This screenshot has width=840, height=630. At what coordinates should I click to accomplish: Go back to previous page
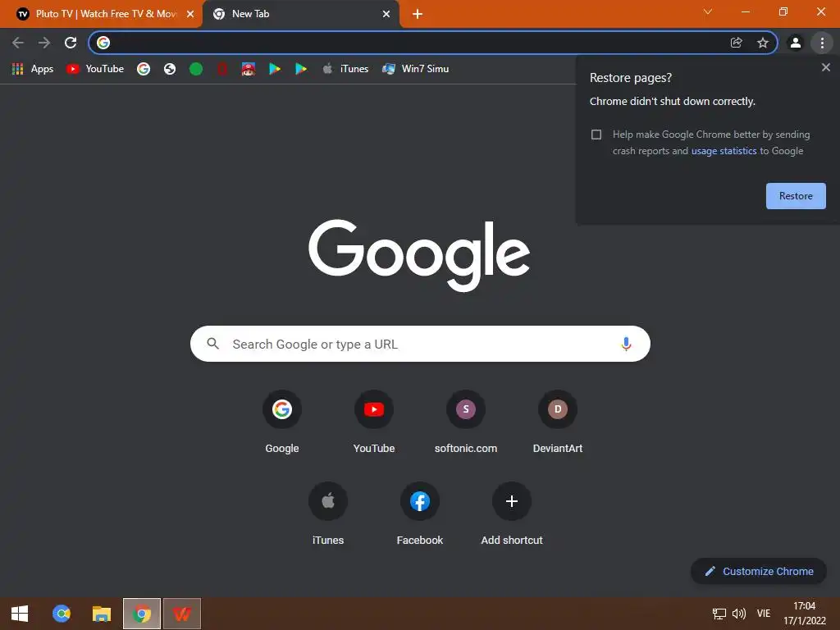pos(18,43)
